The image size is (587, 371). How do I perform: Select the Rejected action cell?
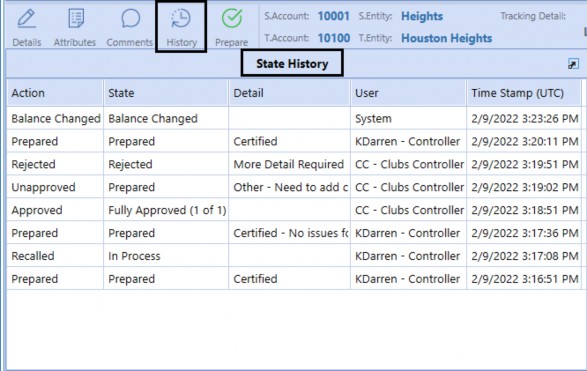(55, 164)
